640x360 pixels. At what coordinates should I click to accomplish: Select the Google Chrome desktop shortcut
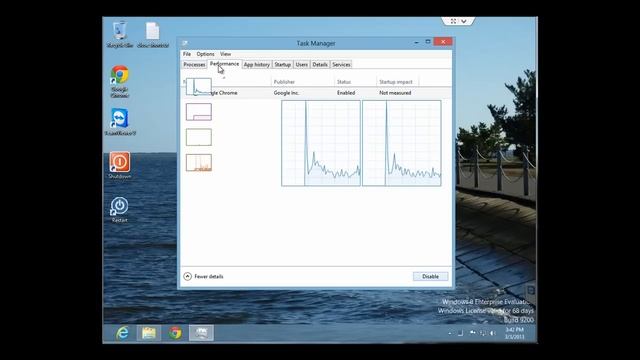(x=120, y=82)
